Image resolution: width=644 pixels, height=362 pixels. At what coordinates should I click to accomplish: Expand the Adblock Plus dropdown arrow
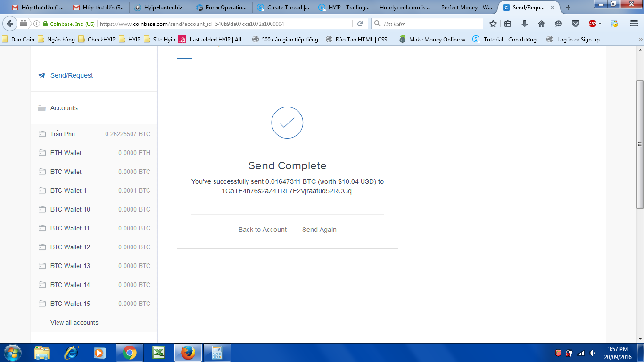600,24
